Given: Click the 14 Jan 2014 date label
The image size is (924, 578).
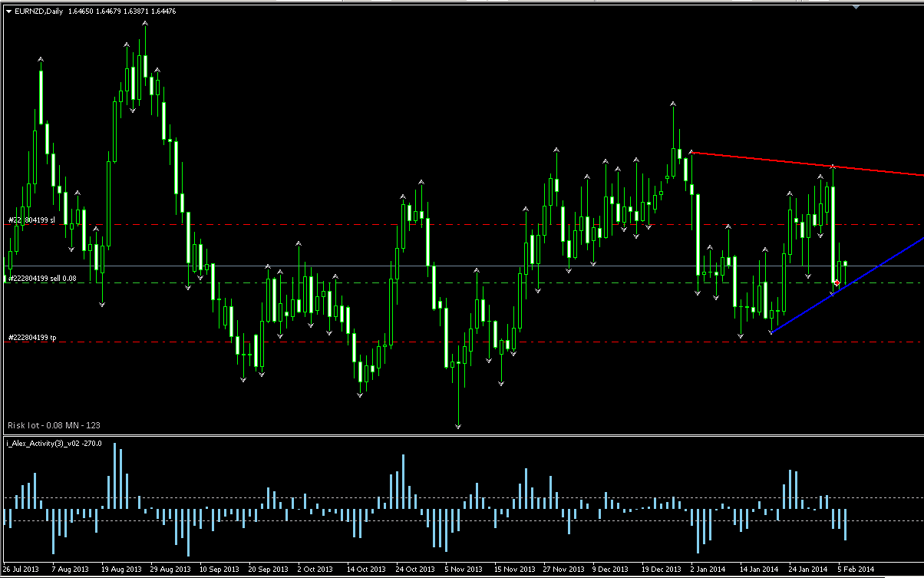Looking at the screenshot, I should 759,570.
